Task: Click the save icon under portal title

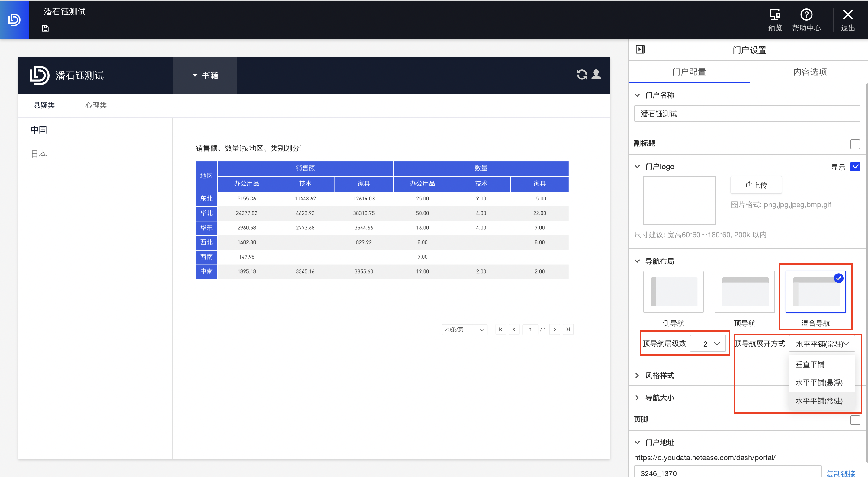Action: (45, 28)
